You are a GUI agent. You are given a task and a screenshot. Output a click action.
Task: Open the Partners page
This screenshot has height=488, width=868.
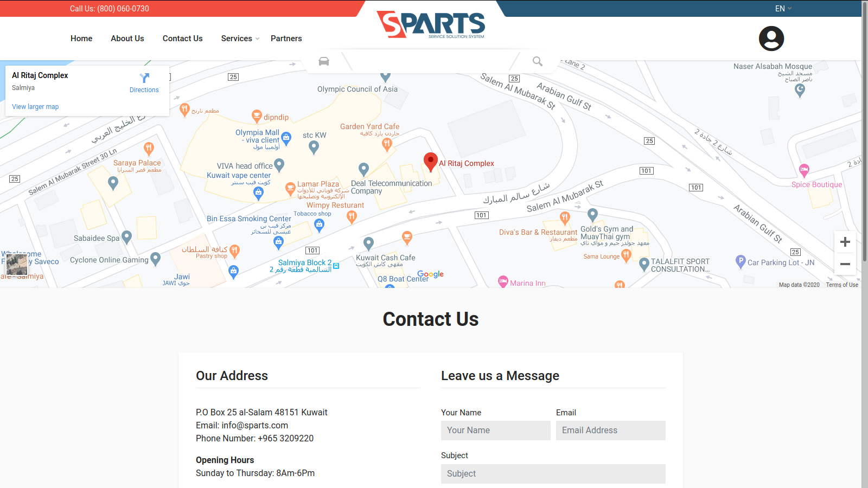pyautogui.click(x=286, y=38)
